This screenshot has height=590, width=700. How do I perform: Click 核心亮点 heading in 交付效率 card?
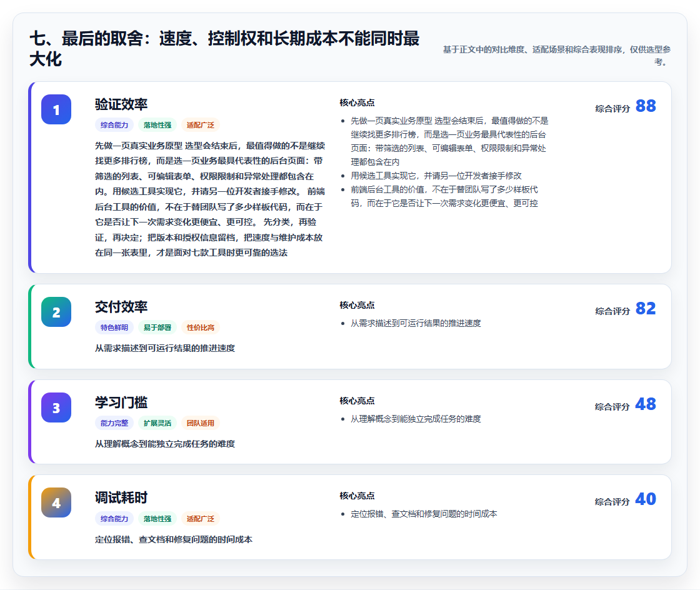(x=357, y=305)
